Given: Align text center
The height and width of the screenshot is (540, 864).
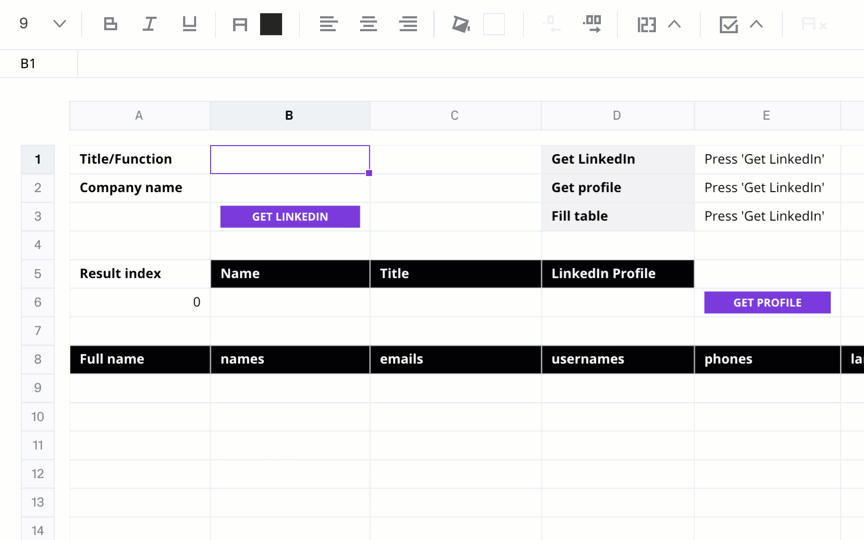Looking at the screenshot, I should [368, 24].
